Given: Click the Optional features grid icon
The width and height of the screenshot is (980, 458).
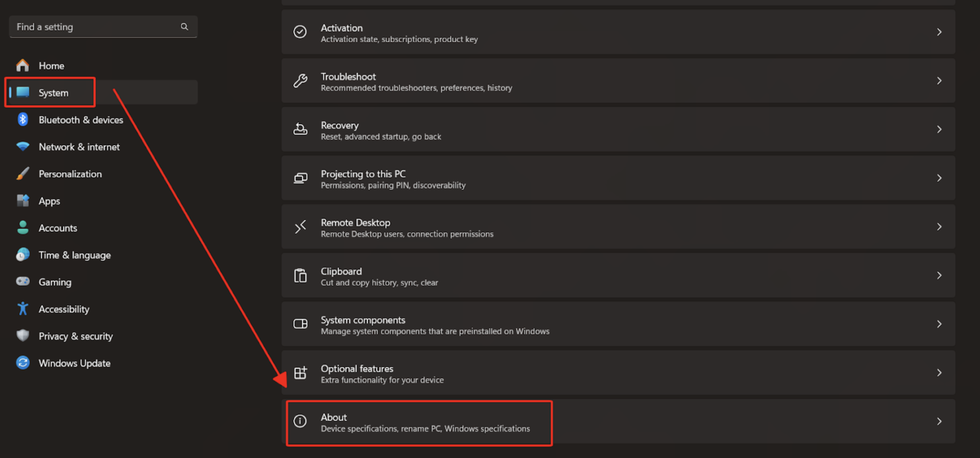Looking at the screenshot, I should click(x=300, y=373).
